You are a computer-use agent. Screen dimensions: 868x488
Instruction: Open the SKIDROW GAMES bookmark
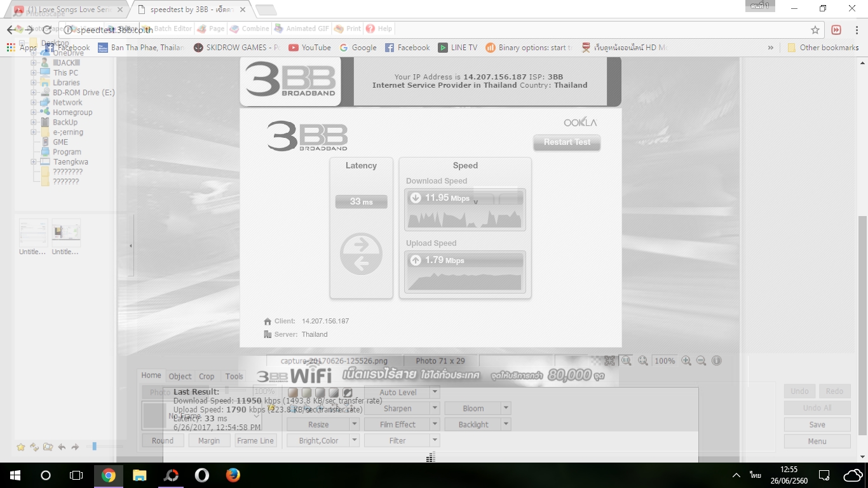[x=236, y=48]
